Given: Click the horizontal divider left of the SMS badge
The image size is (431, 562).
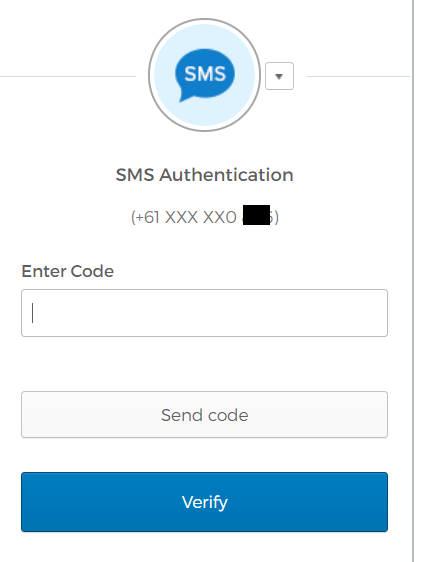Looking at the screenshot, I should [x=68, y=76].
